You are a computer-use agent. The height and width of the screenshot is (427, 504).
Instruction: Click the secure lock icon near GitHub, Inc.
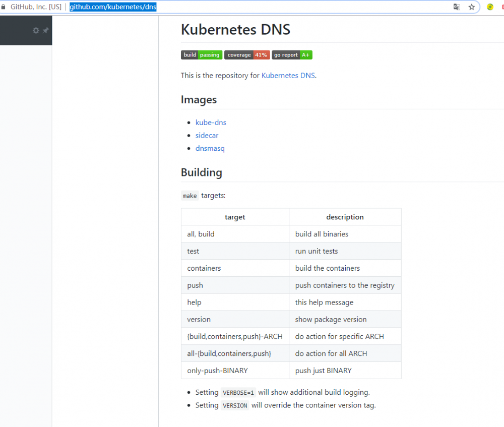5,7
